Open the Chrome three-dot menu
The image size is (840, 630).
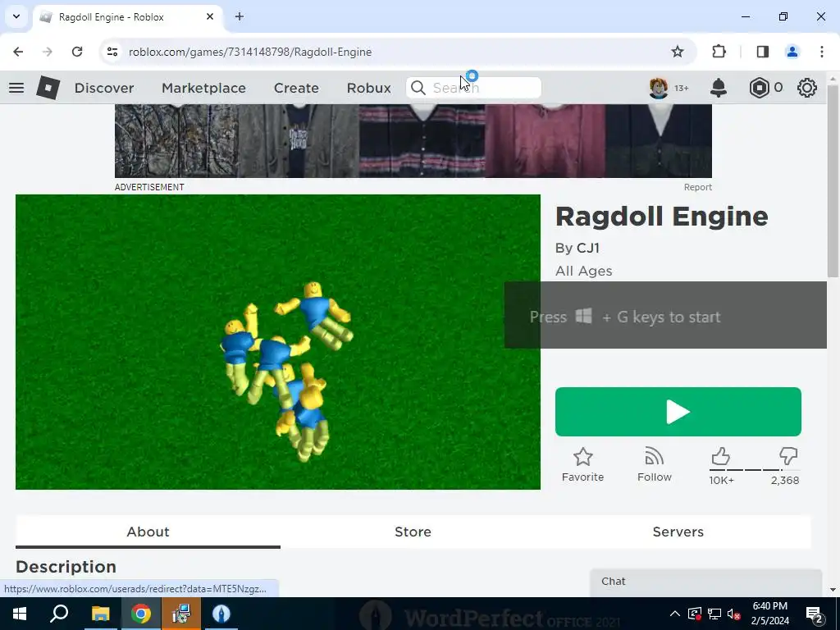(822, 52)
